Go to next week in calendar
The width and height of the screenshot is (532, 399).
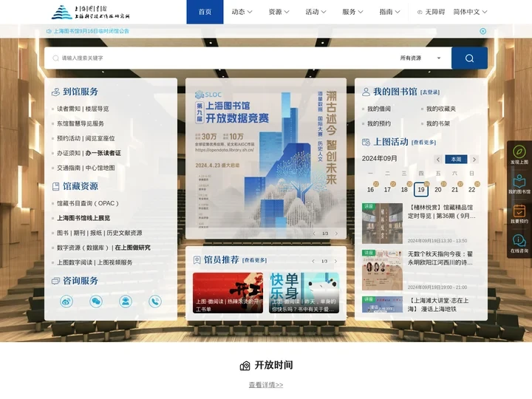[474, 159]
